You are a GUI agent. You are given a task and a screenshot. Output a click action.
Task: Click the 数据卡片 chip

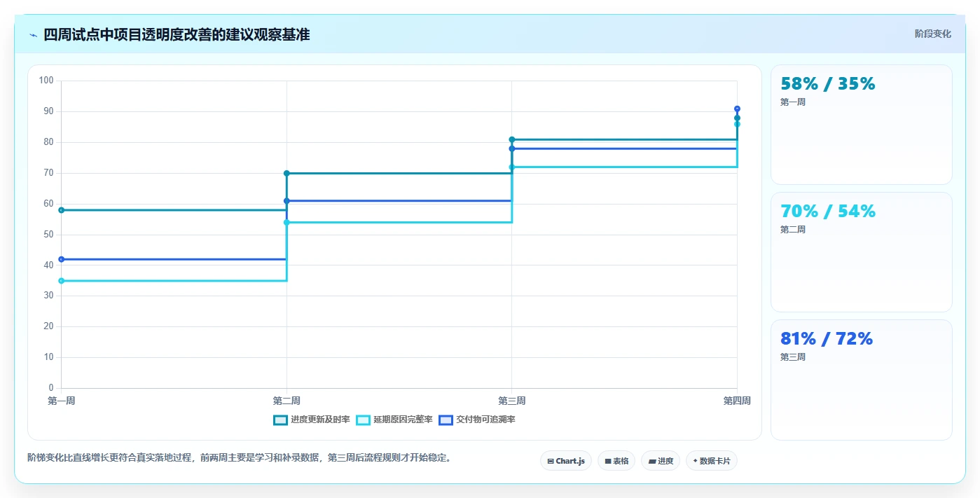pyautogui.click(x=712, y=461)
